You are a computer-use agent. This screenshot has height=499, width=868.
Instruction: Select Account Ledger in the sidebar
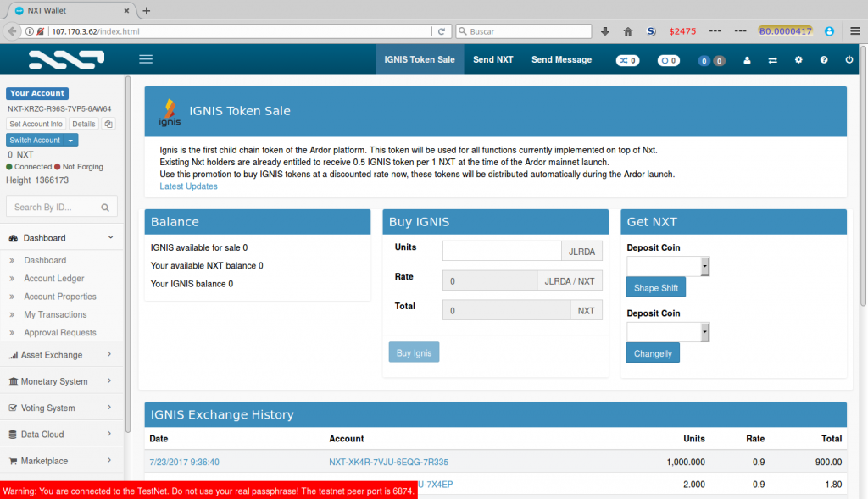[54, 278]
